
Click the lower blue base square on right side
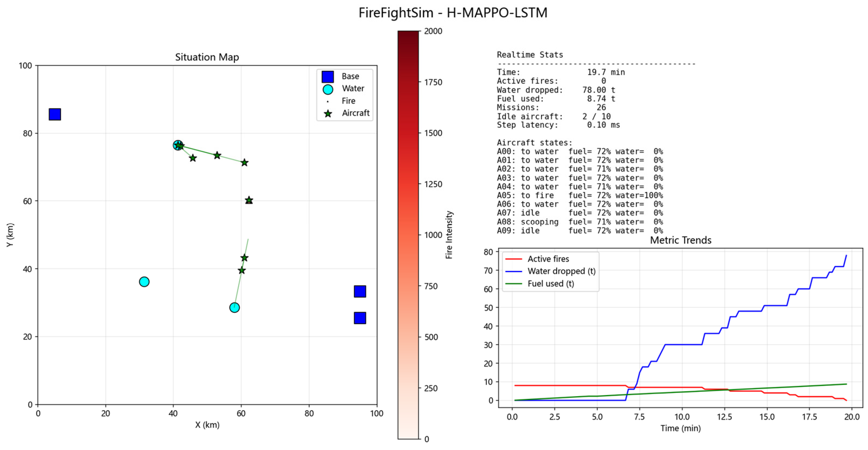(x=360, y=318)
